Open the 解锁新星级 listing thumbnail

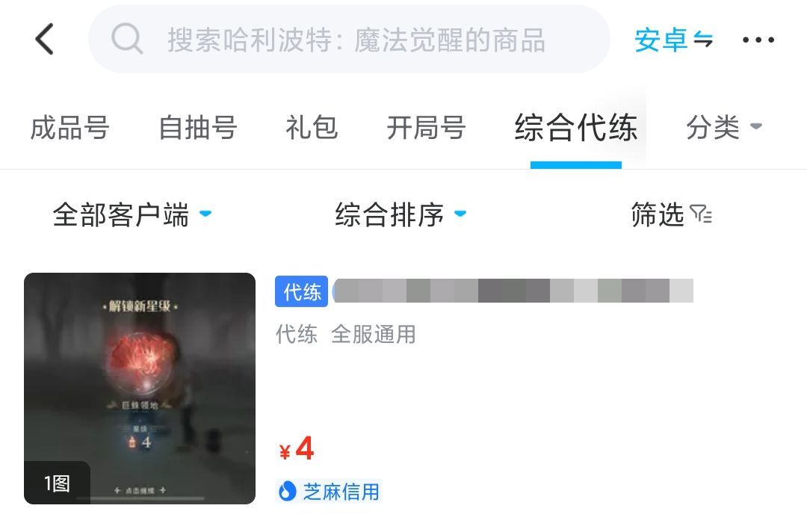click(x=140, y=389)
